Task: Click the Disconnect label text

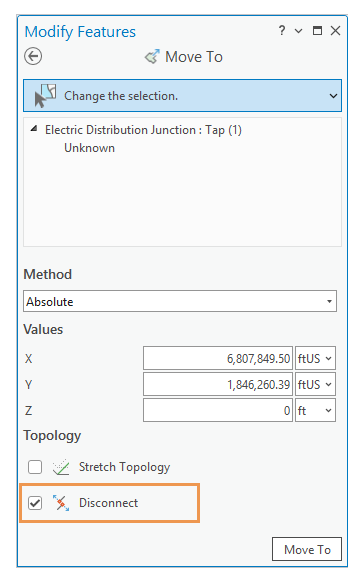Action: coord(109,503)
